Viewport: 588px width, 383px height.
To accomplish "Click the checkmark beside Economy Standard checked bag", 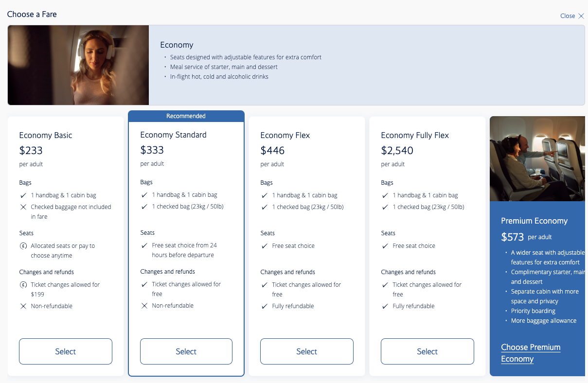I will 144,207.
